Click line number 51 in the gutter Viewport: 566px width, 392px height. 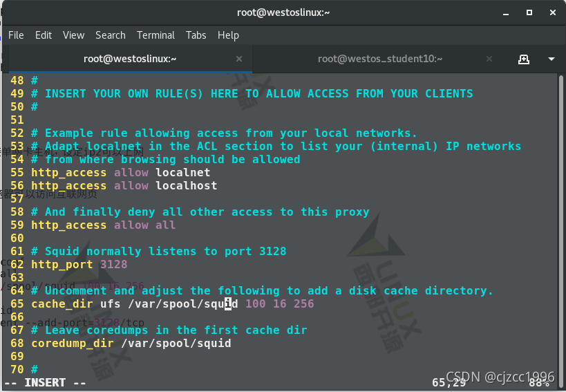point(17,120)
